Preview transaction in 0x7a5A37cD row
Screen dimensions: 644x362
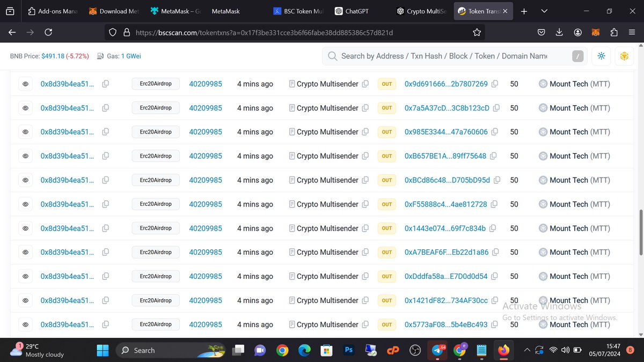click(x=25, y=108)
